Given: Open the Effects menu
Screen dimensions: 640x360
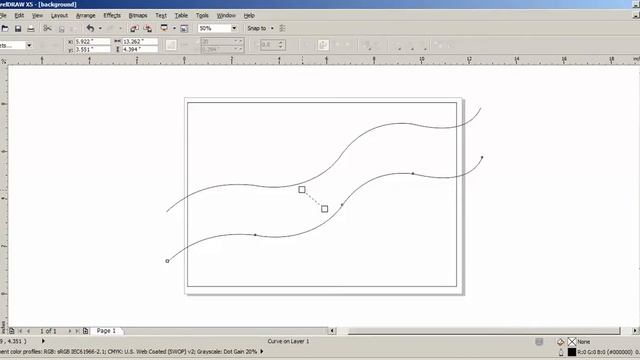Looking at the screenshot, I should click(112, 16).
